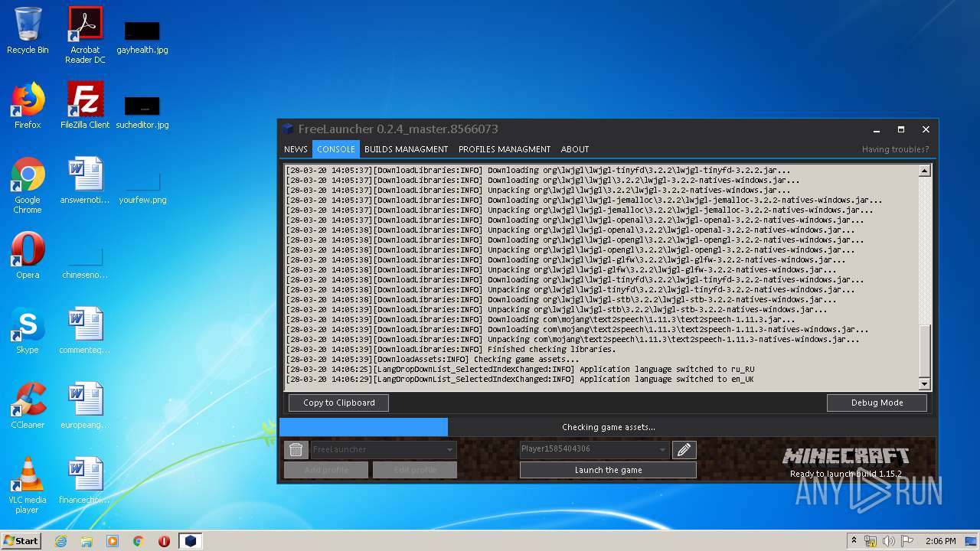Open media player taskbar icon
The image size is (980, 551).
(113, 541)
